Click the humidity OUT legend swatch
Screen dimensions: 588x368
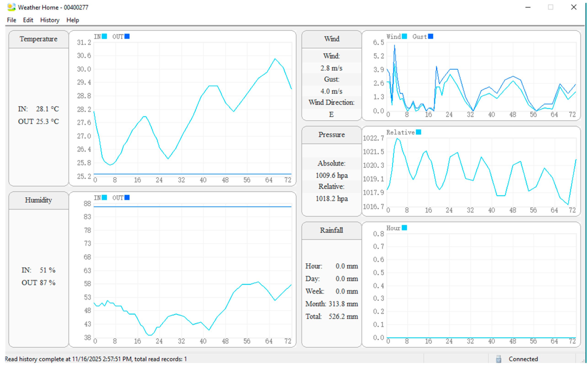point(127,197)
